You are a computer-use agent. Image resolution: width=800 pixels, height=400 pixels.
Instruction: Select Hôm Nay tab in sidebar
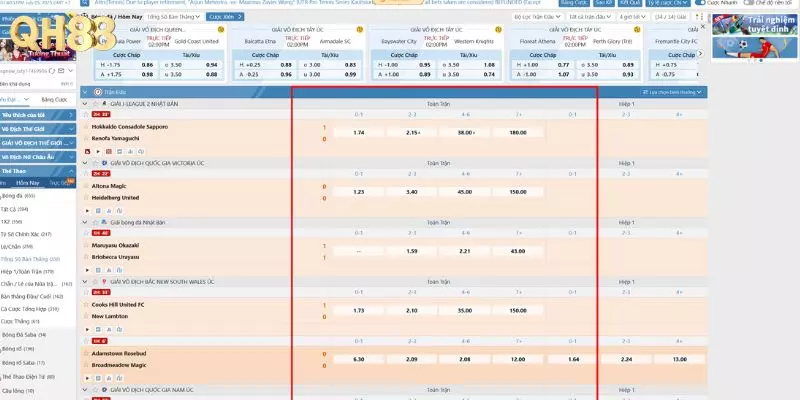coord(54,182)
